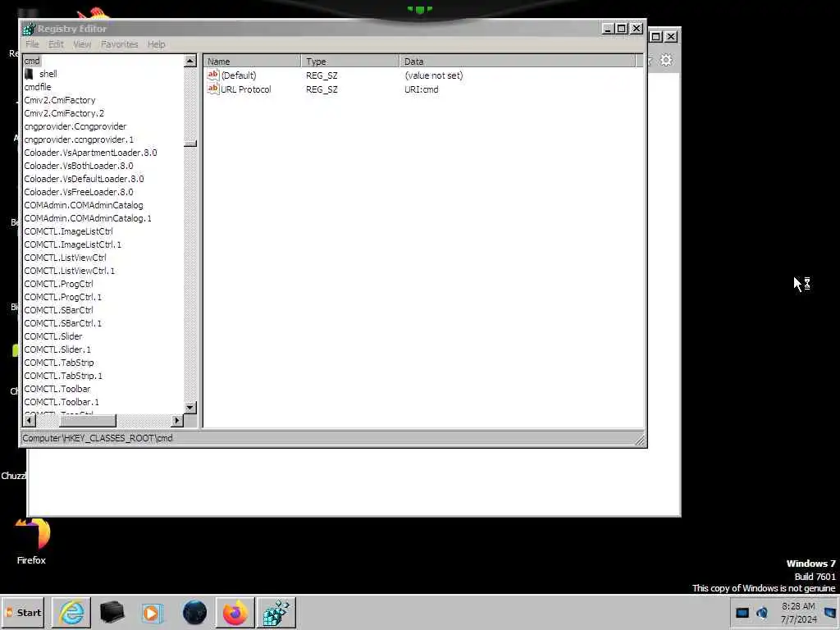Viewport: 840px width, 630px height.
Task: Open the View menu in Registry Editor
Action: click(x=82, y=44)
